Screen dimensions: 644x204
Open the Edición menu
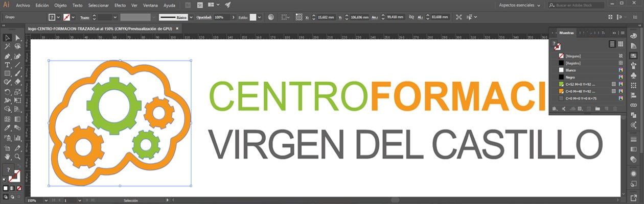point(42,5)
